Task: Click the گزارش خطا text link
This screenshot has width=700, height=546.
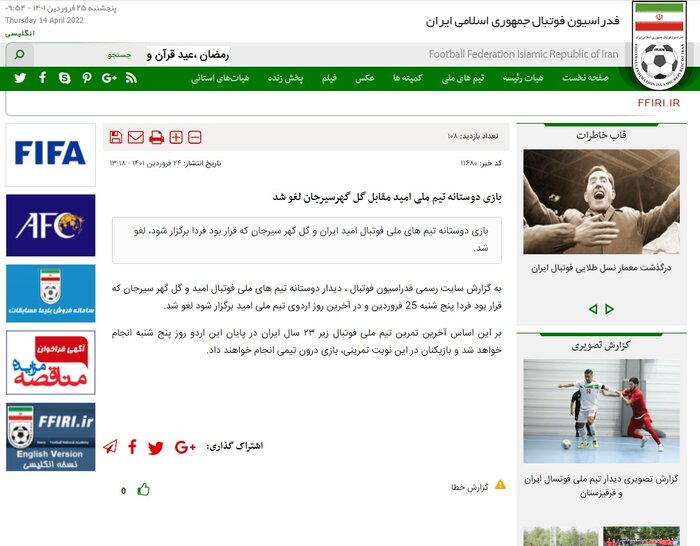Action: tap(470, 487)
